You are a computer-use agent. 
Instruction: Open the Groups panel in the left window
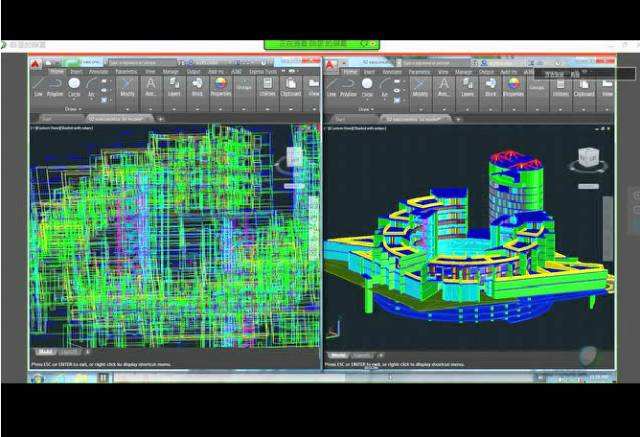coord(244,87)
